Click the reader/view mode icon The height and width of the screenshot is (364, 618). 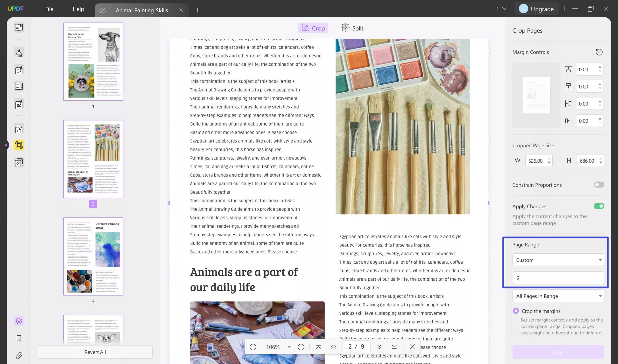[19, 27]
